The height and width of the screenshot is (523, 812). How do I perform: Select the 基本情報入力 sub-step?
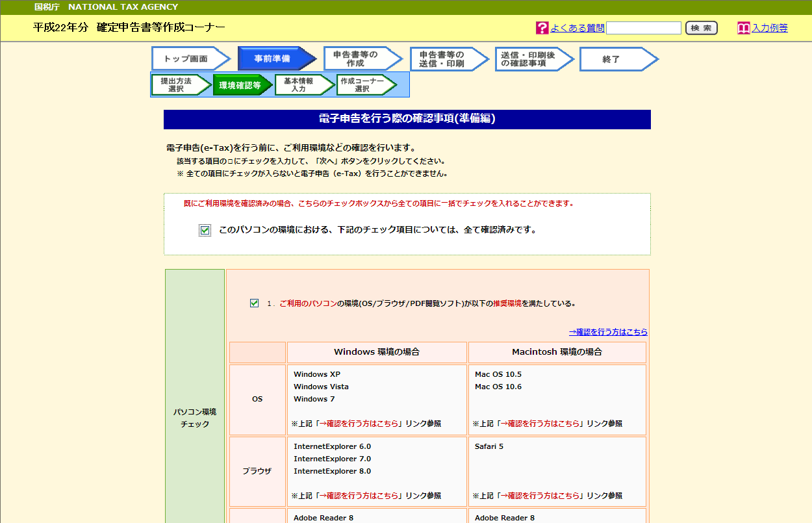click(304, 84)
